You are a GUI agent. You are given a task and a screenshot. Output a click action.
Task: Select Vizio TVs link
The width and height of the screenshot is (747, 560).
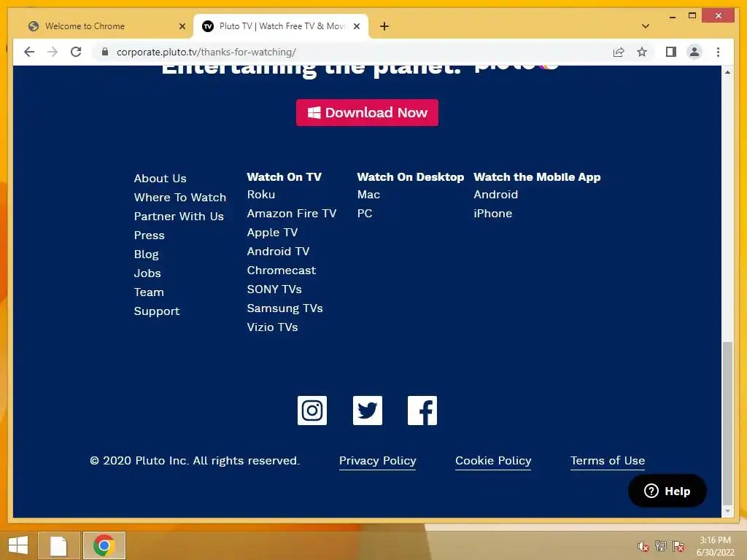pyautogui.click(x=273, y=327)
